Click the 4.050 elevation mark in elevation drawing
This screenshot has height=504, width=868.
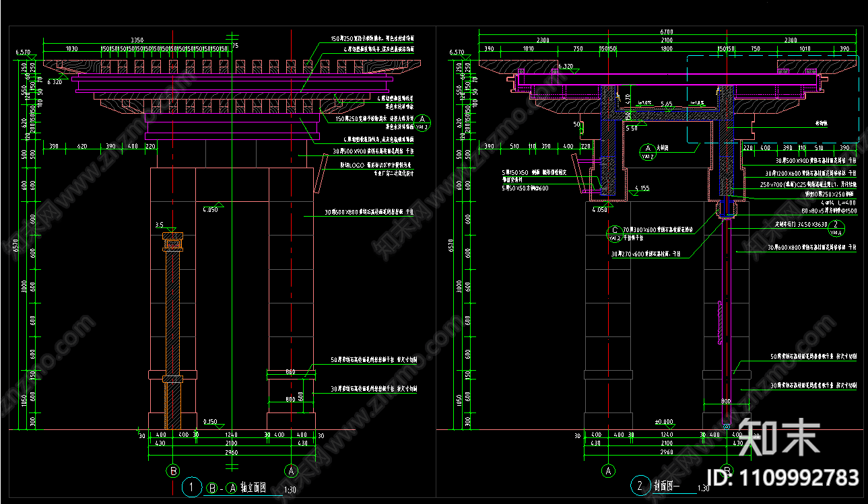pos(211,210)
